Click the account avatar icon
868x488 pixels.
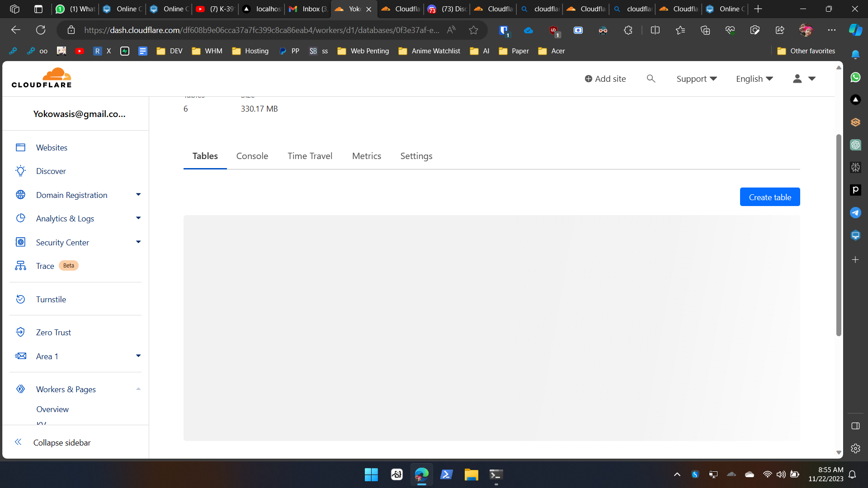pos(797,79)
